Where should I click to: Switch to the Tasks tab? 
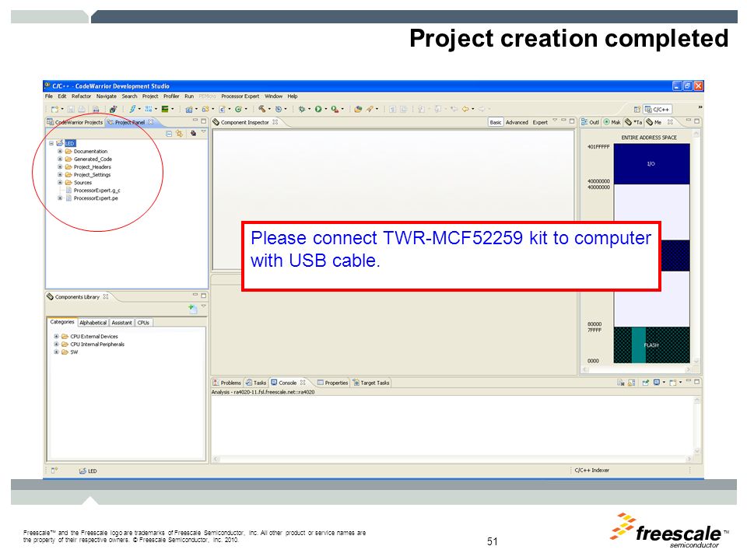[x=256, y=383]
